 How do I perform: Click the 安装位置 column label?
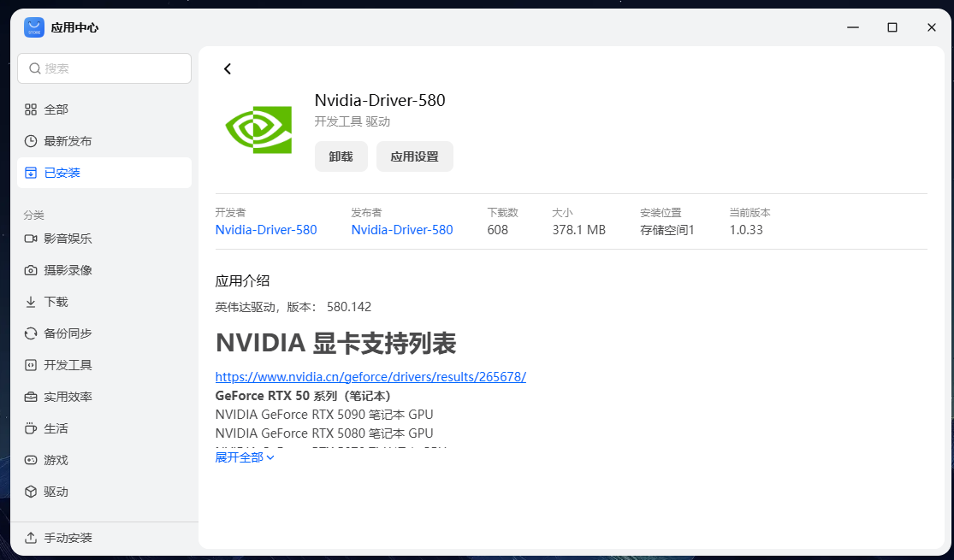click(661, 213)
